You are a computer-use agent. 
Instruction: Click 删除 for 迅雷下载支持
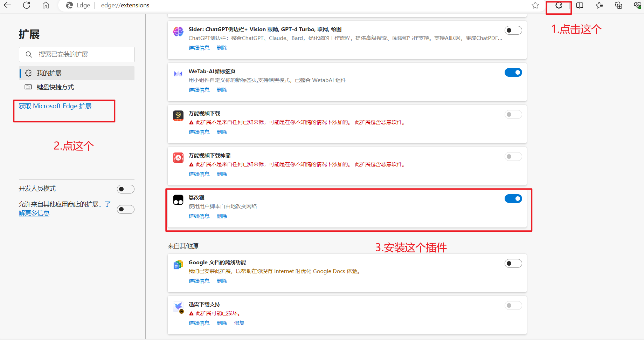pyautogui.click(x=222, y=323)
